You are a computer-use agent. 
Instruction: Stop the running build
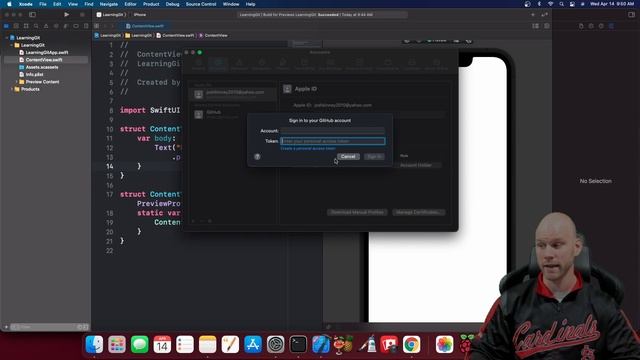[82, 15]
